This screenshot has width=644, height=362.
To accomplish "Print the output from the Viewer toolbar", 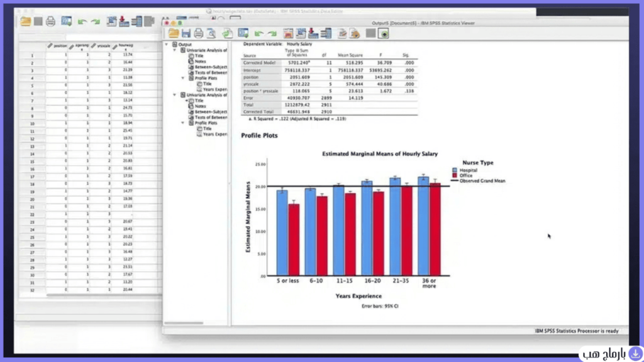I will [199, 34].
